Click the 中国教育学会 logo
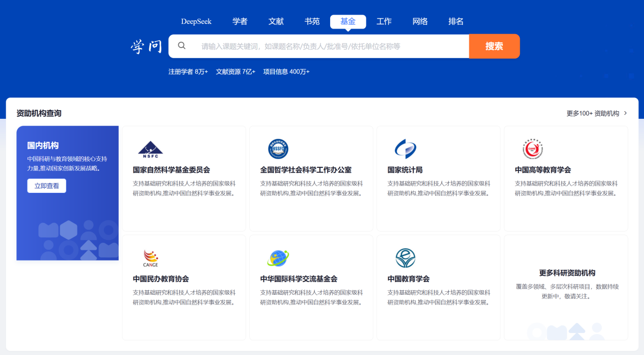 coord(406,258)
